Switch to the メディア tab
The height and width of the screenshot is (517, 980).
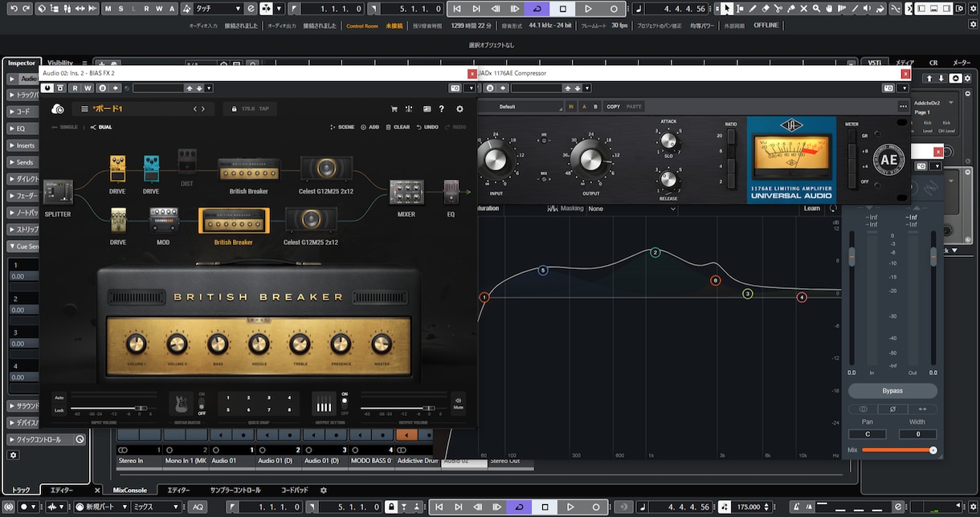pyautogui.click(x=904, y=63)
